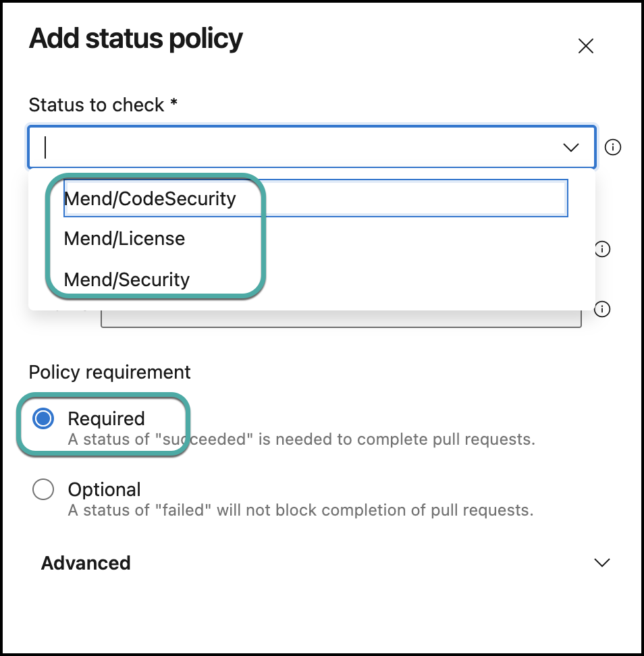Click the lowest info icon beside the hidden field
The height and width of the screenshot is (656, 644).
pyautogui.click(x=602, y=309)
